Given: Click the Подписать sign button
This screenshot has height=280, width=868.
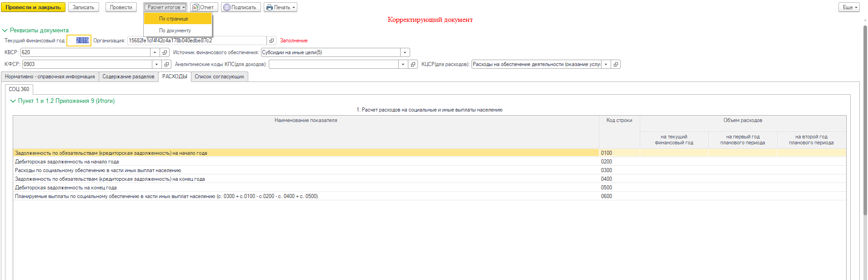Looking at the screenshot, I should coord(241,7).
